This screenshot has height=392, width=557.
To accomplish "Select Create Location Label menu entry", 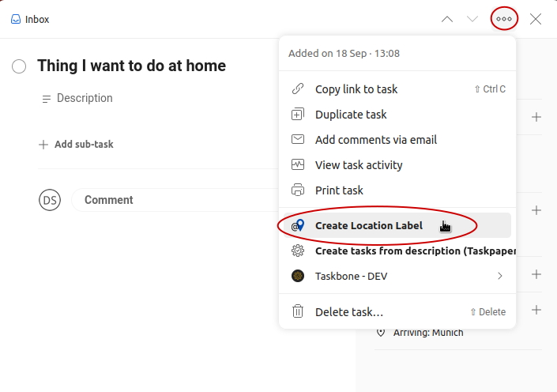I will [397, 225].
